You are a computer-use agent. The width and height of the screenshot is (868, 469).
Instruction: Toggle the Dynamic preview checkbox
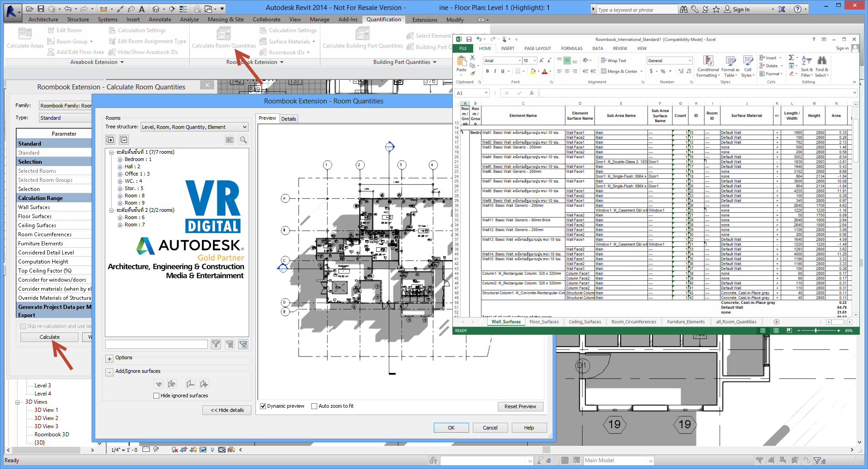tap(263, 406)
